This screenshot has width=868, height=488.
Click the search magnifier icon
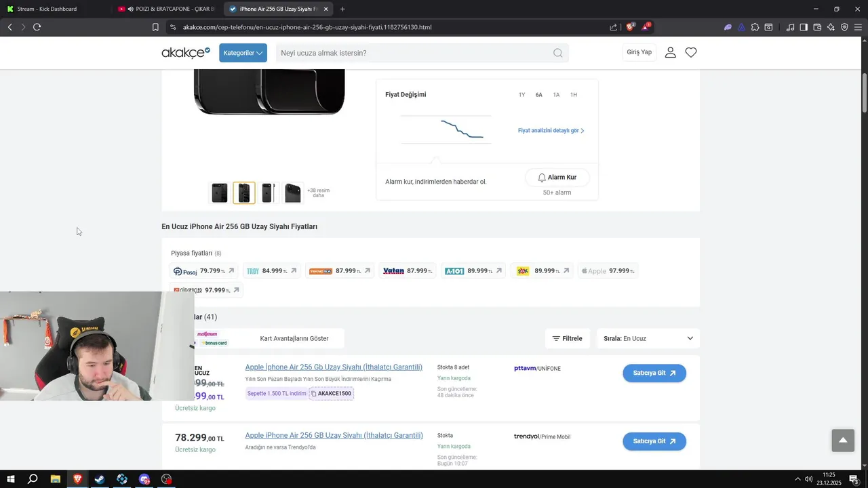557,53
